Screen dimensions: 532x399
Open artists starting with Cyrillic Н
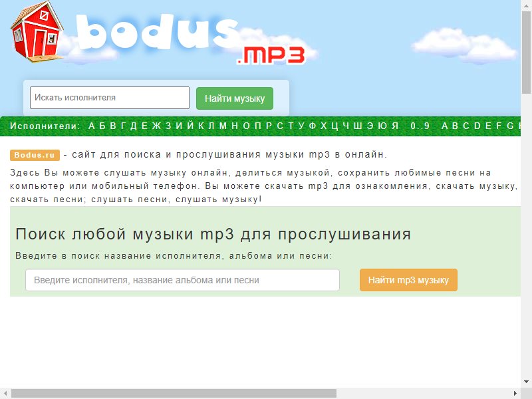coord(235,126)
